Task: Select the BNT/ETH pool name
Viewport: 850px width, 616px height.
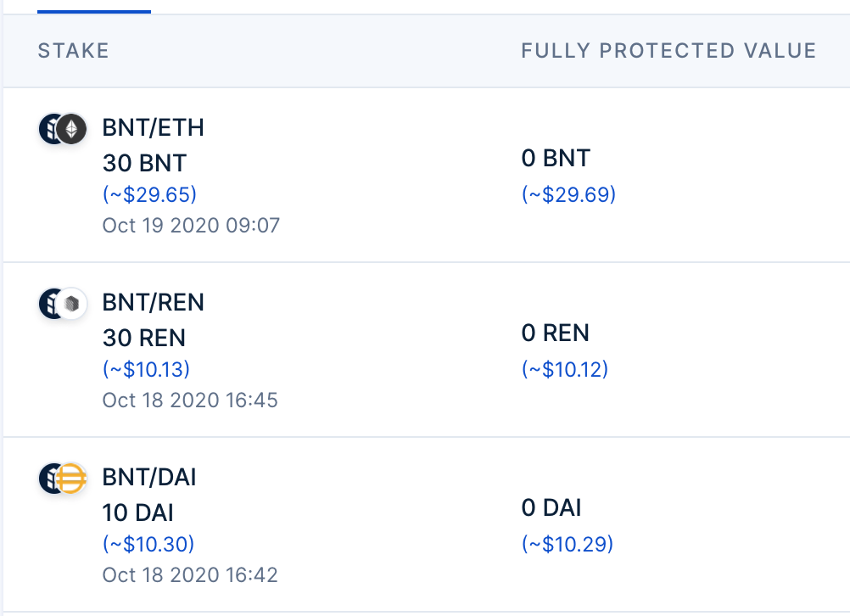Action: pyautogui.click(x=154, y=128)
